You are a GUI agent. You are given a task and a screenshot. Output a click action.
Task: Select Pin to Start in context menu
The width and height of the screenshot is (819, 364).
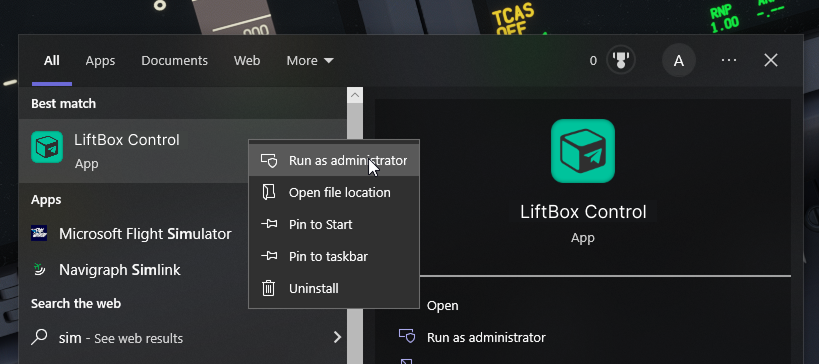pos(334,225)
